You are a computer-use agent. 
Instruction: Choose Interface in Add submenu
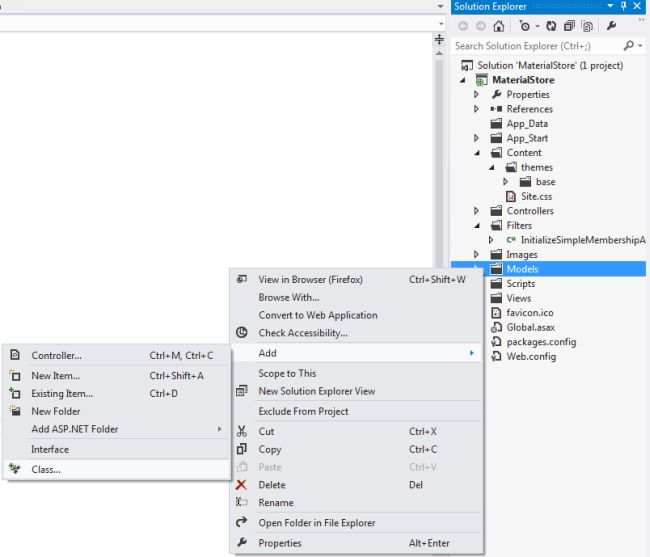click(x=116, y=450)
